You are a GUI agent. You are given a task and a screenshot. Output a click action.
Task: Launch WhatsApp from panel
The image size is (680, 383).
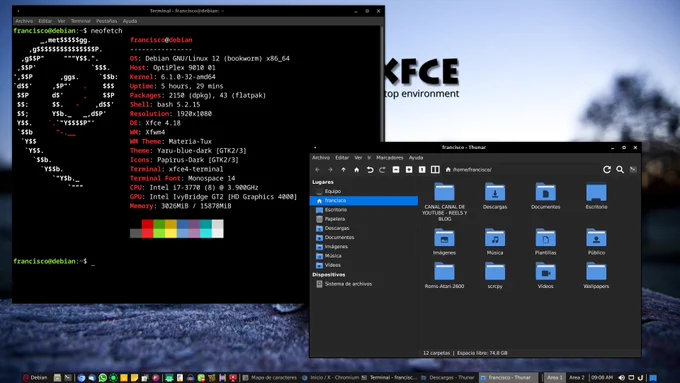pyautogui.click(x=103, y=378)
